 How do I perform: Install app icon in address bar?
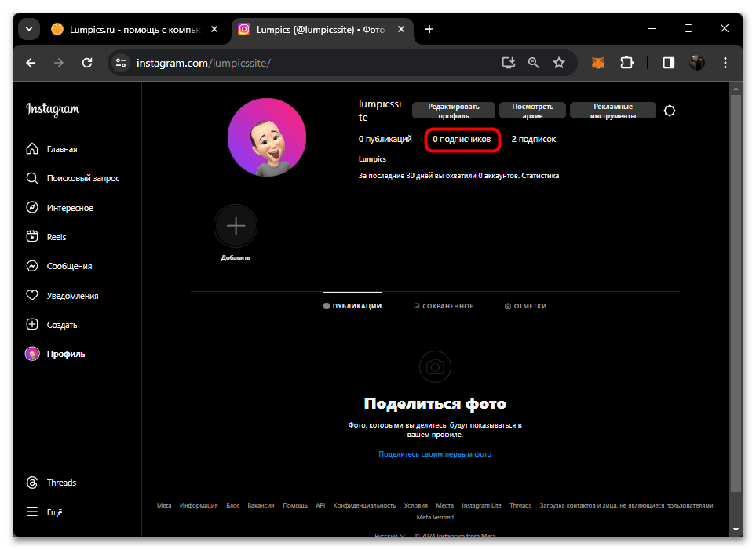coord(508,63)
